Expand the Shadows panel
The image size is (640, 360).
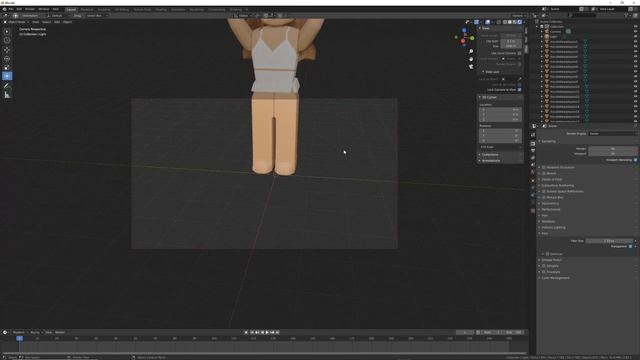(x=548, y=221)
